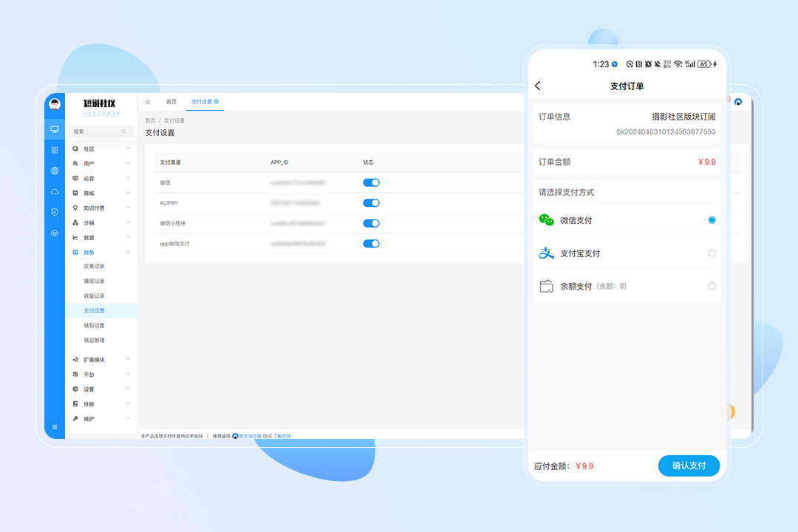Click the 确认支付 button

pyautogui.click(x=689, y=465)
